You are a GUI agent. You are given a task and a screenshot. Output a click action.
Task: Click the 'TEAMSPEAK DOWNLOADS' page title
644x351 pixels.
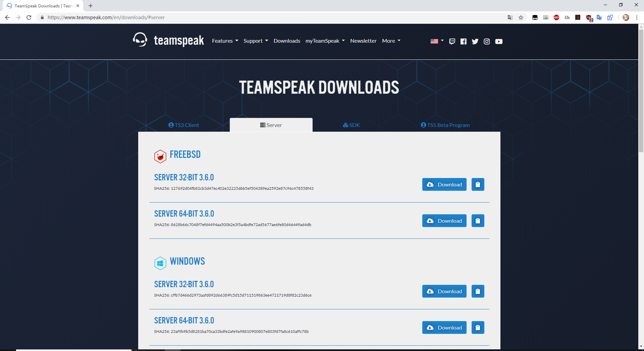point(319,87)
